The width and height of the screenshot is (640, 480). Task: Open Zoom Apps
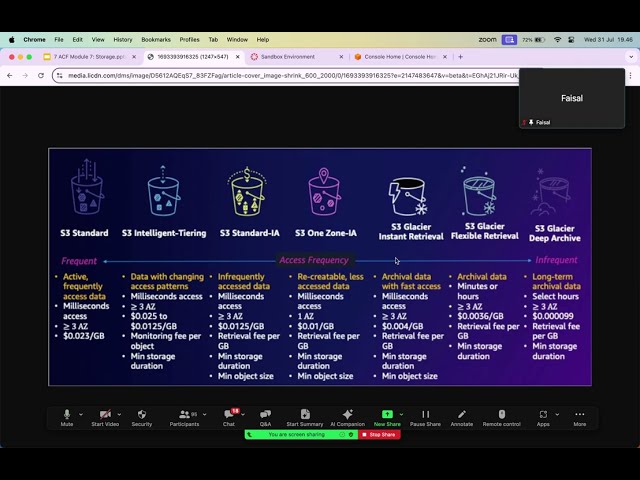click(543, 415)
